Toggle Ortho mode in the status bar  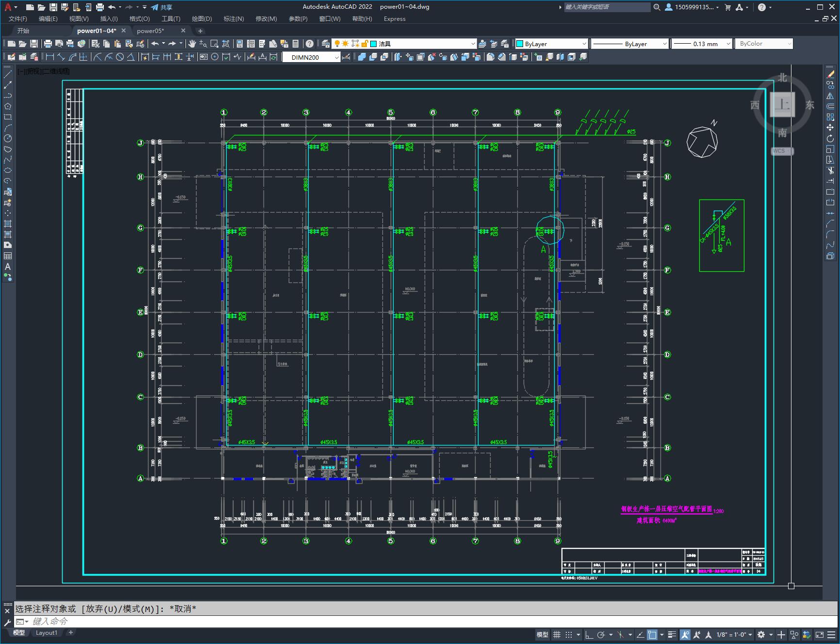coord(589,634)
